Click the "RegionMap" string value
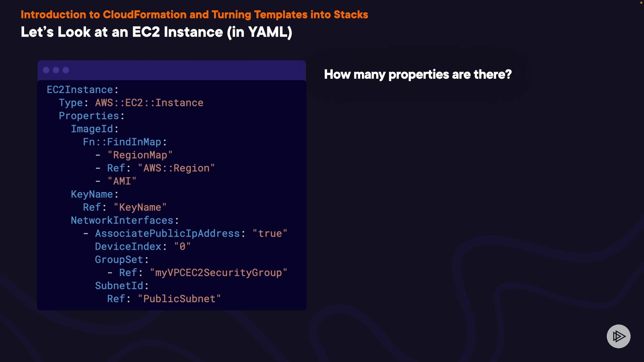644x362 pixels. pos(140,155)
